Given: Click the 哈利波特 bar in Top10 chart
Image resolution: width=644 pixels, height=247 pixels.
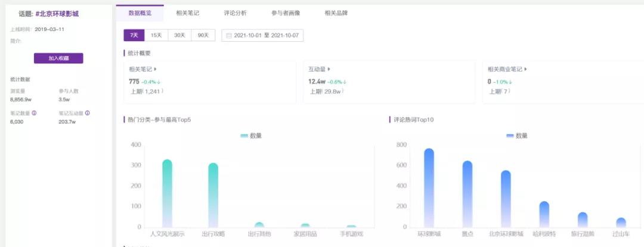Looking at the screenshot, I should [544, 215].
